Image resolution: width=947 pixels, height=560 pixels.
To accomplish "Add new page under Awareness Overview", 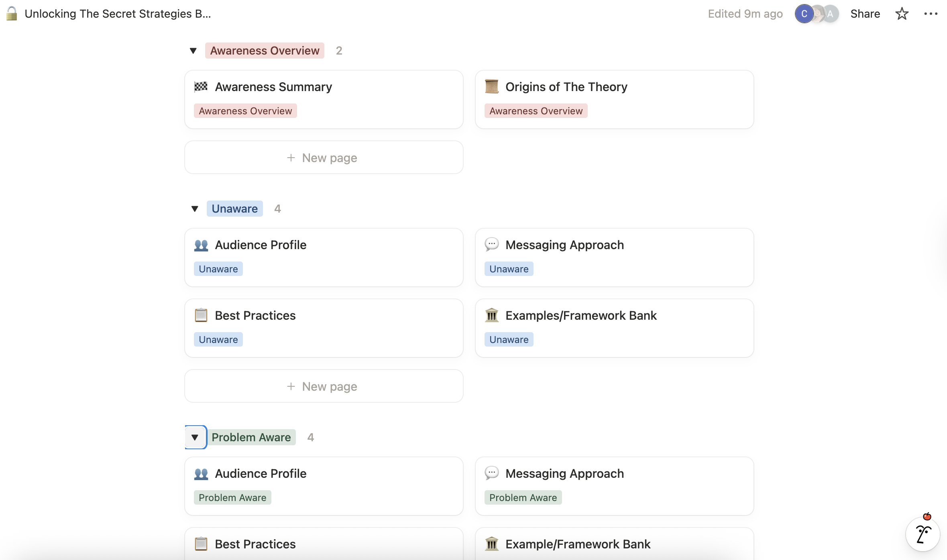I will pyautogui.click(x=324, y=158).
